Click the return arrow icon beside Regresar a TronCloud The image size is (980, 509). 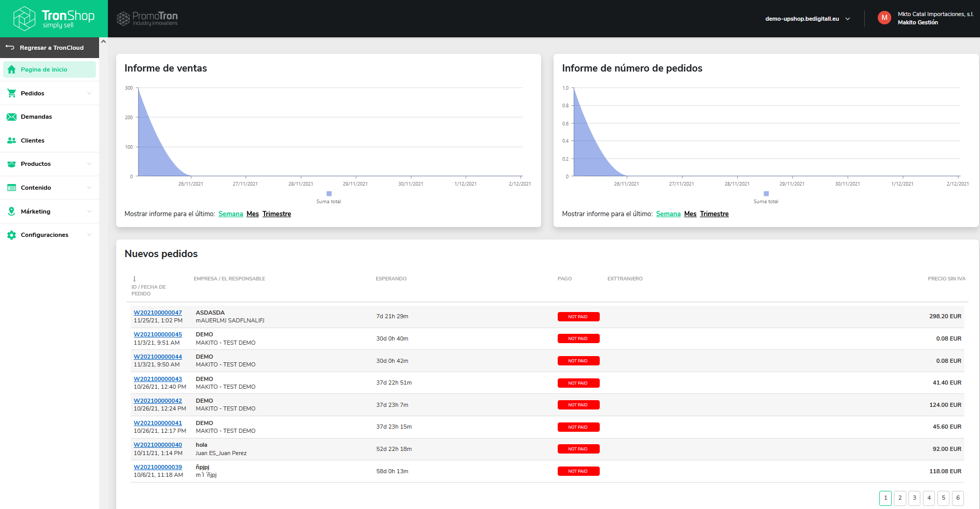[x=10, y=47]
